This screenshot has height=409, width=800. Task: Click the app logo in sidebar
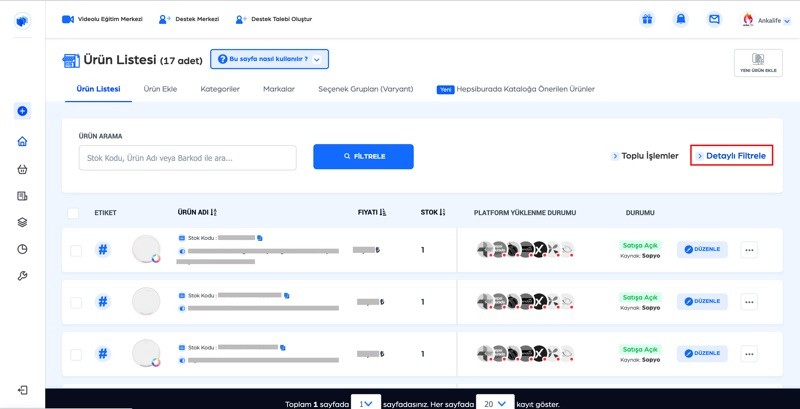point(22,21)
